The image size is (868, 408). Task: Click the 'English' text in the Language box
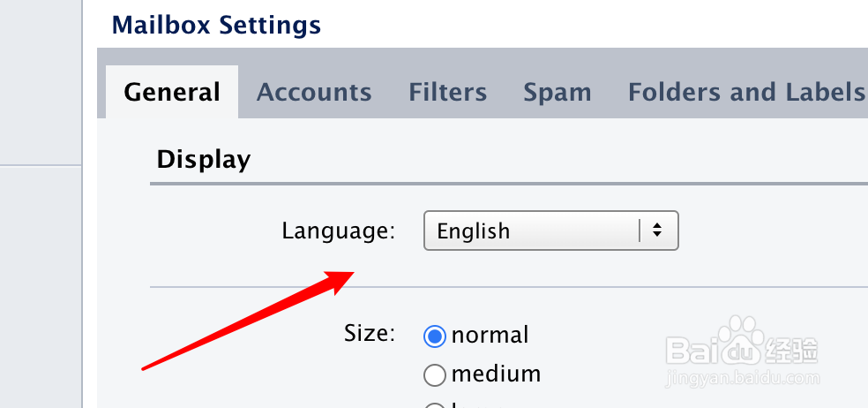click(474, 231)
